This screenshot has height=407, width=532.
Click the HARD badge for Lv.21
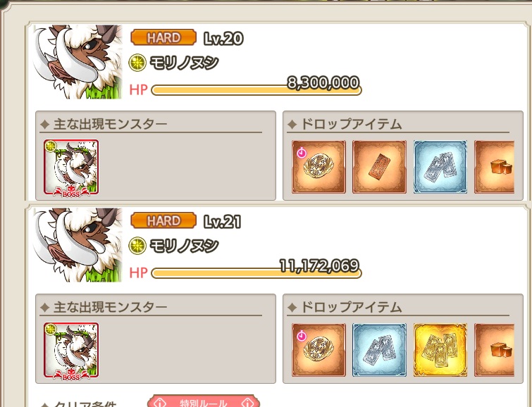click(x=163, y=220)
